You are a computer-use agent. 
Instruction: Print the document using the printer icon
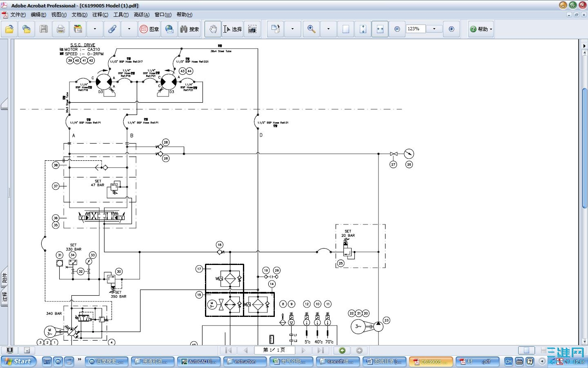click(x=61, y=29)
